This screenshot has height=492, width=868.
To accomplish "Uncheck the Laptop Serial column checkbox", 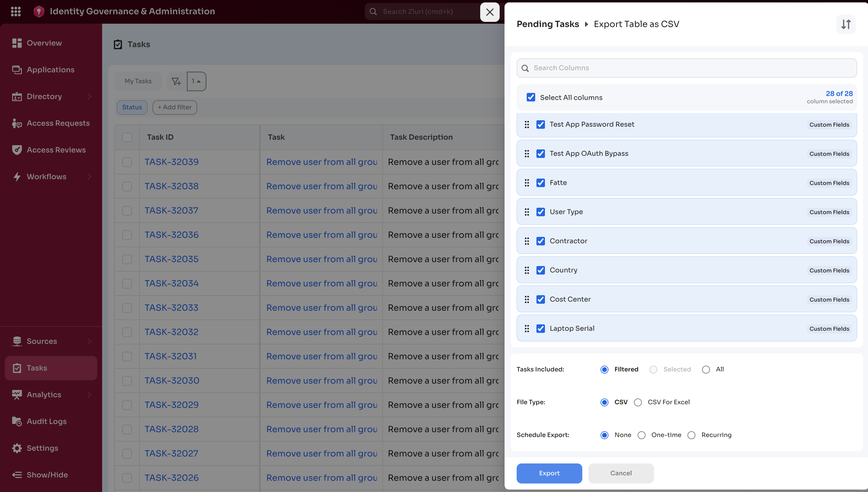I will point(540,328).
